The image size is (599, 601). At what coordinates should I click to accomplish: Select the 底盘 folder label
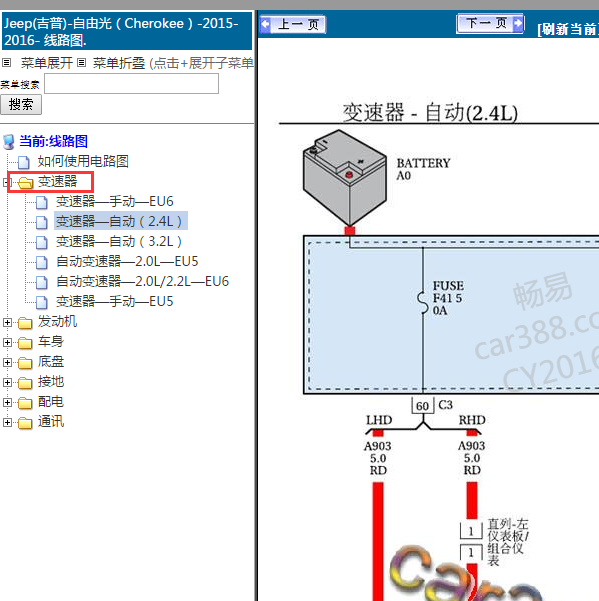click(x=51, y=361)
